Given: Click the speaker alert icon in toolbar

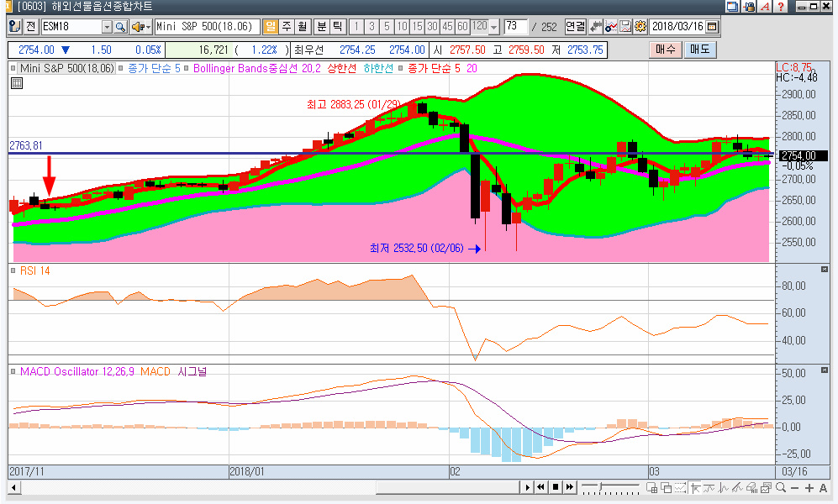Looking at the screenshot, I should pos(139,27).
